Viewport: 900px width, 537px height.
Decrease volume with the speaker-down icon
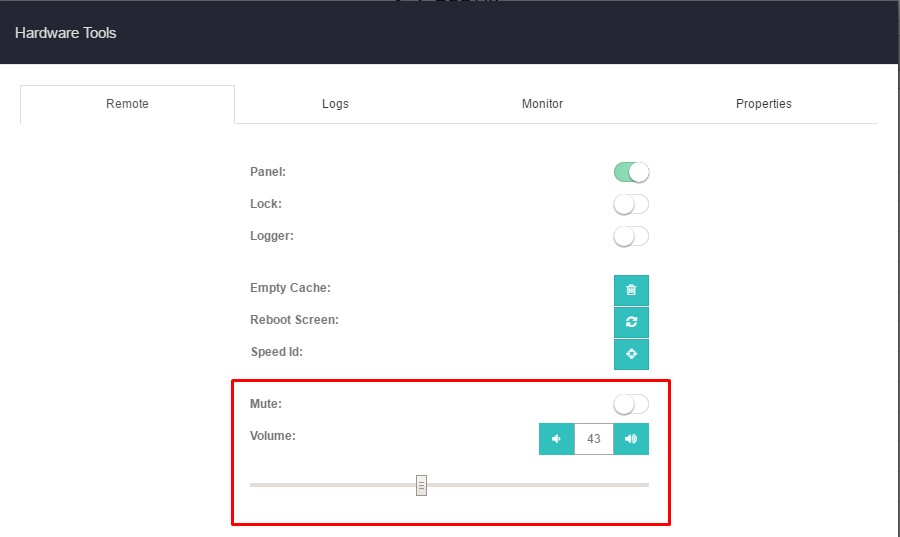click(556, 439)
